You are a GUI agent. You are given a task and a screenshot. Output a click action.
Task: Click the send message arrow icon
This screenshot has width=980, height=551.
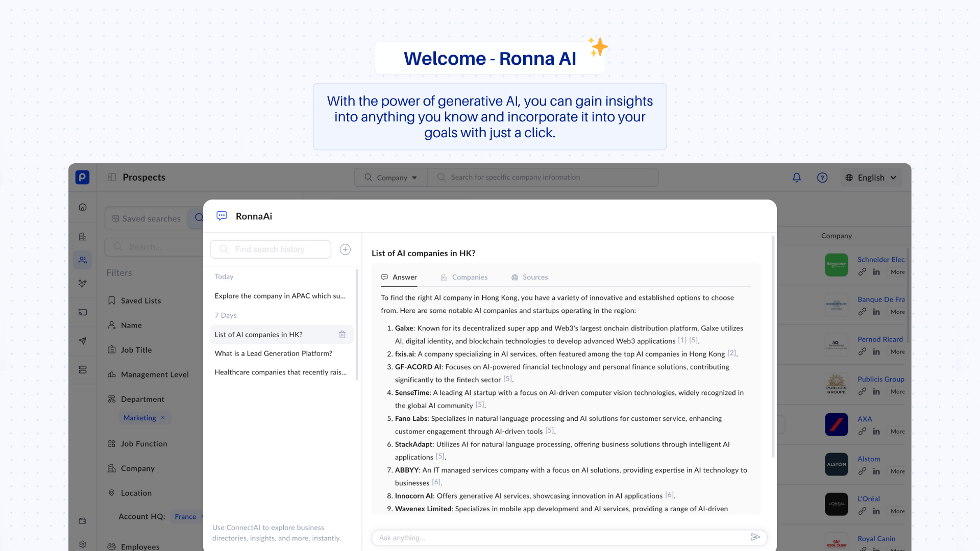tap(755, 537)
